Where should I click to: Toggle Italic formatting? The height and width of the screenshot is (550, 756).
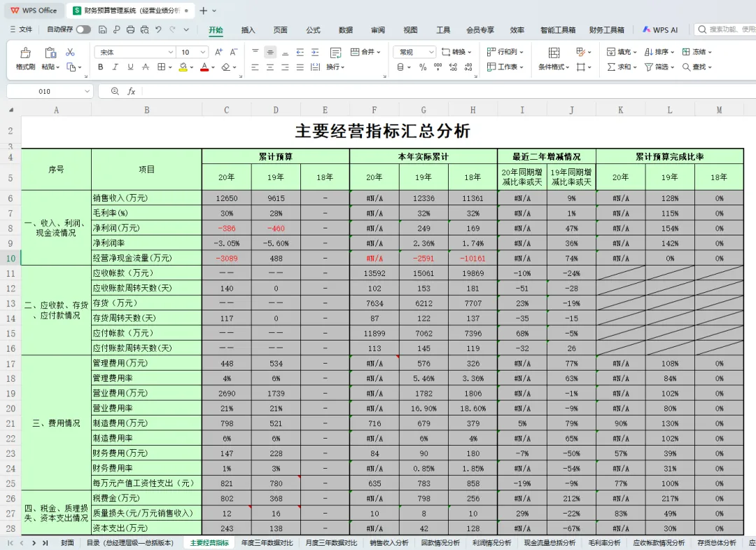(x=115, y=67)
